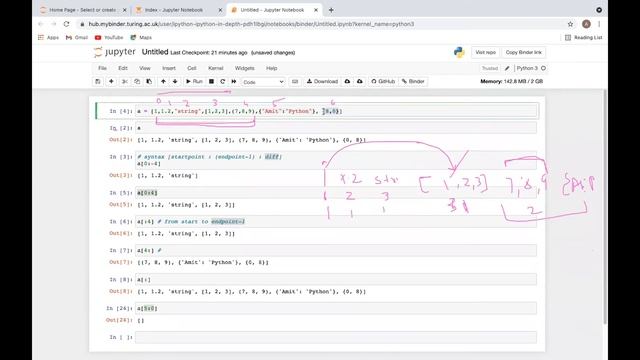The width and height of the screenshot is (640, 360).
Task: Open the browser profile avatar
Action: pyautogui.click(x=586, y=24)
